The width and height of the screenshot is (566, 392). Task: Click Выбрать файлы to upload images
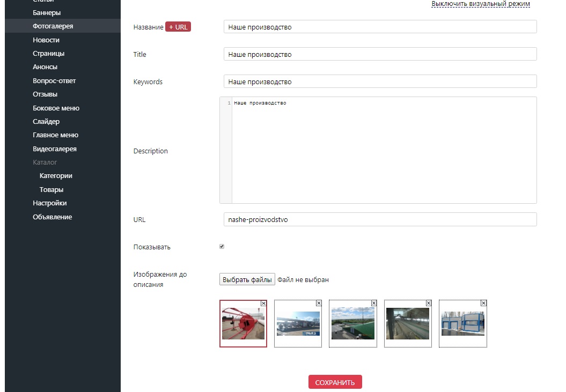click(247, 279)
